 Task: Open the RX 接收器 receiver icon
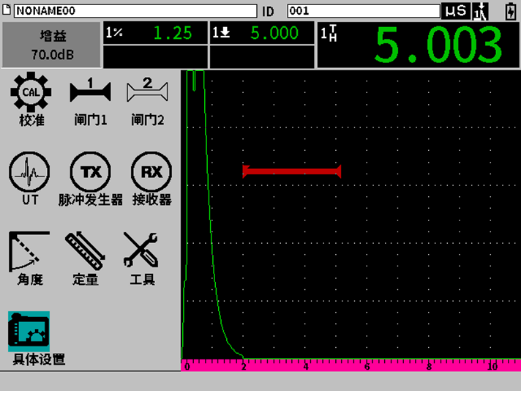coord(152,179)
